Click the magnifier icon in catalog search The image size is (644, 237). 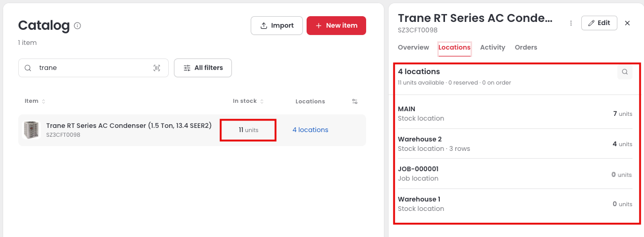28,68
